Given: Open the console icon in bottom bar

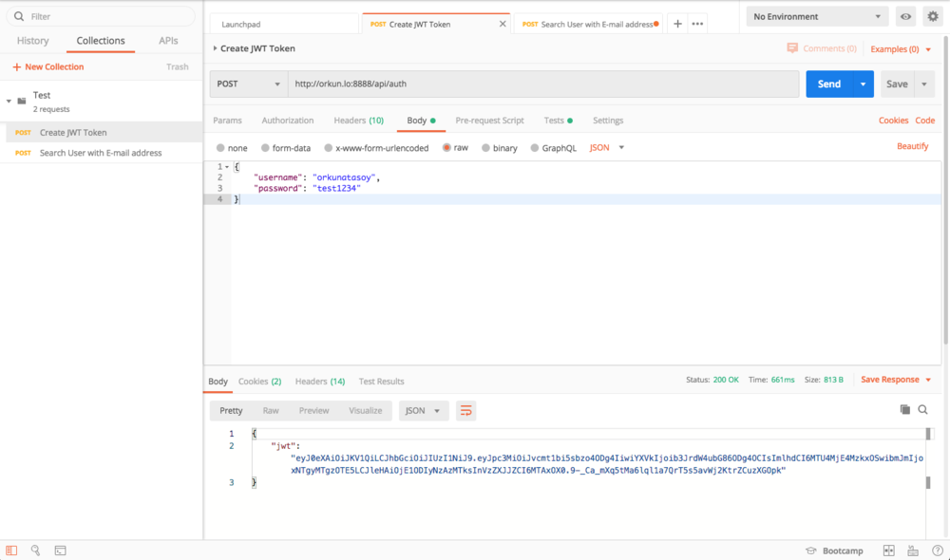Looking at the screenshot, I should (x=60, y=551).
